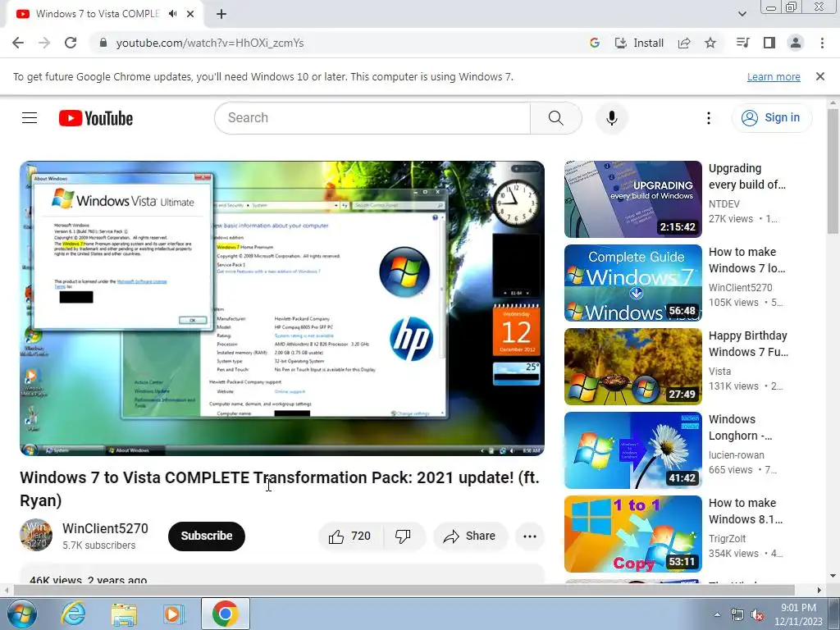Open the WinClient5270 channel avatar
840x630 pixels.
[36, 535]
